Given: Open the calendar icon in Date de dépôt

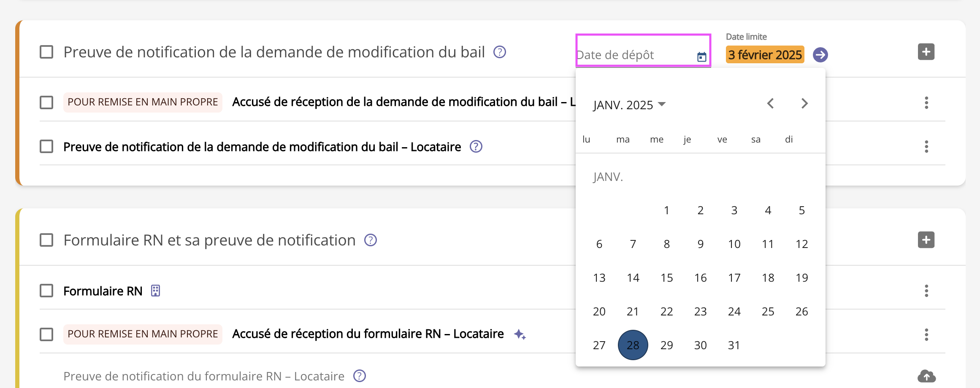Looking at the screenshot, I should click(701, 57).
